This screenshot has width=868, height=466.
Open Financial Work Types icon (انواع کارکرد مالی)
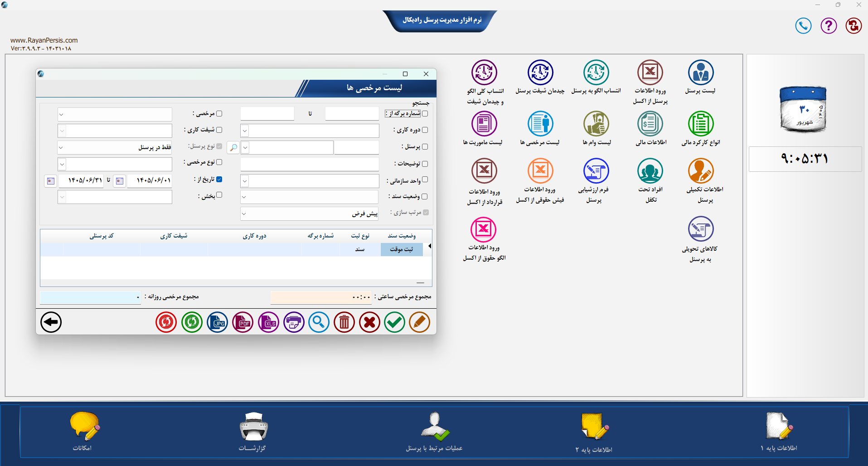[x=701, y=124]
